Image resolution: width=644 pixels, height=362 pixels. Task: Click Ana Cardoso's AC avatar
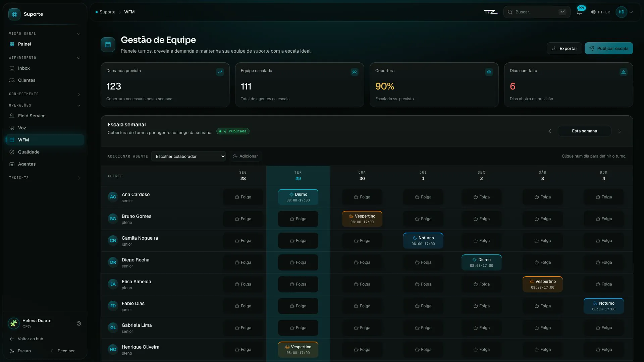(113, 197)
